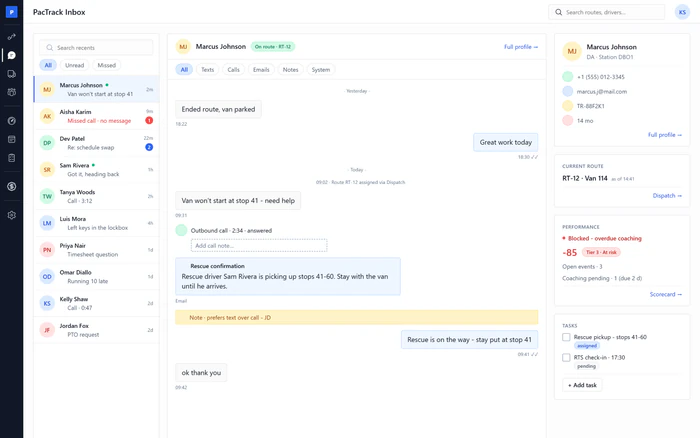Click Dev Patel's blue unread count badge
The width and height of the screenshot is (700, 438).
(x=149, y=147)
